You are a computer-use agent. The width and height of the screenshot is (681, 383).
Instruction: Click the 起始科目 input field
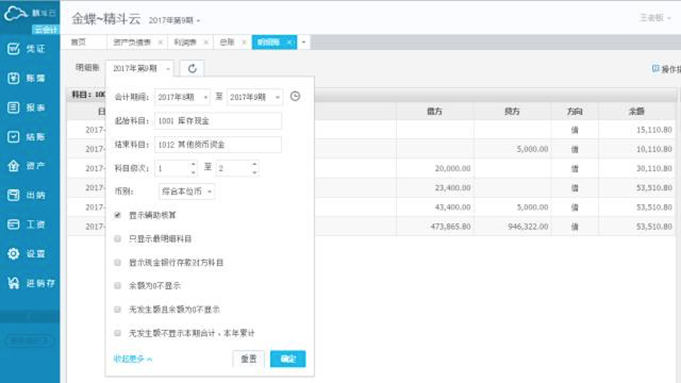coord(218,121)
